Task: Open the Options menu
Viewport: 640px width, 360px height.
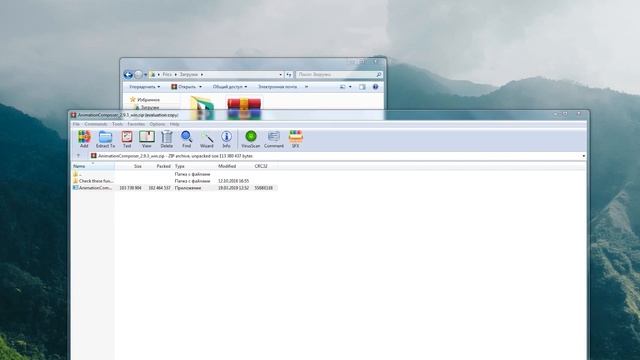Action: click(157, 124)
